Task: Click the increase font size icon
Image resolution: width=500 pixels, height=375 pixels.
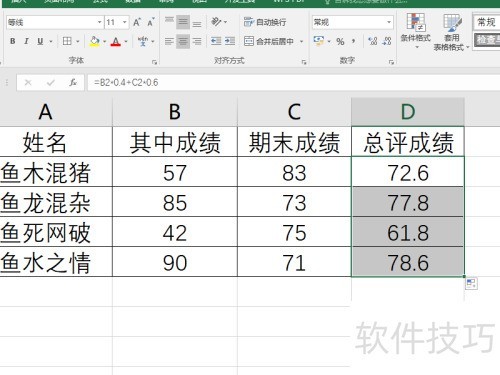Action: click(x=137, y=22)
